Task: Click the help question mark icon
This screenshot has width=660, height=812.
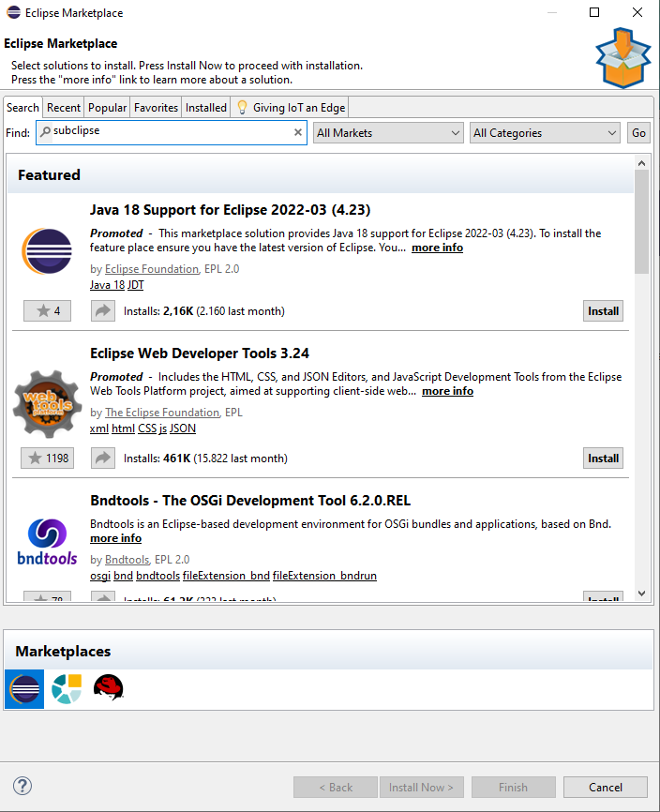Action: point(22,786)
